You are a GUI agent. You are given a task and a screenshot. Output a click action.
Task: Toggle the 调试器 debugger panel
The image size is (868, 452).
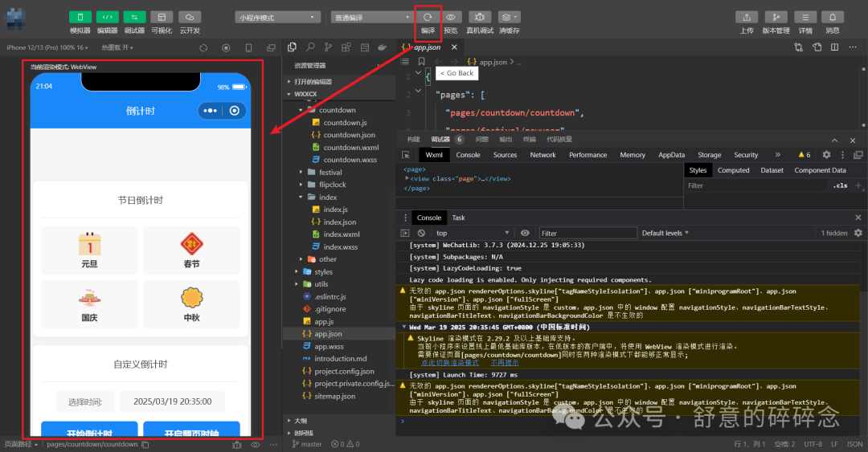(x=134, y=17)
